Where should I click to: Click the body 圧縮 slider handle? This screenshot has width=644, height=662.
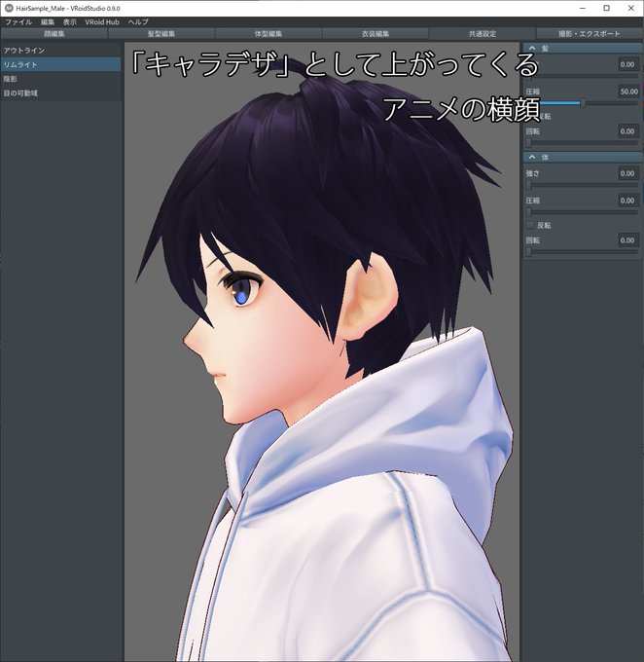[529, 212]
